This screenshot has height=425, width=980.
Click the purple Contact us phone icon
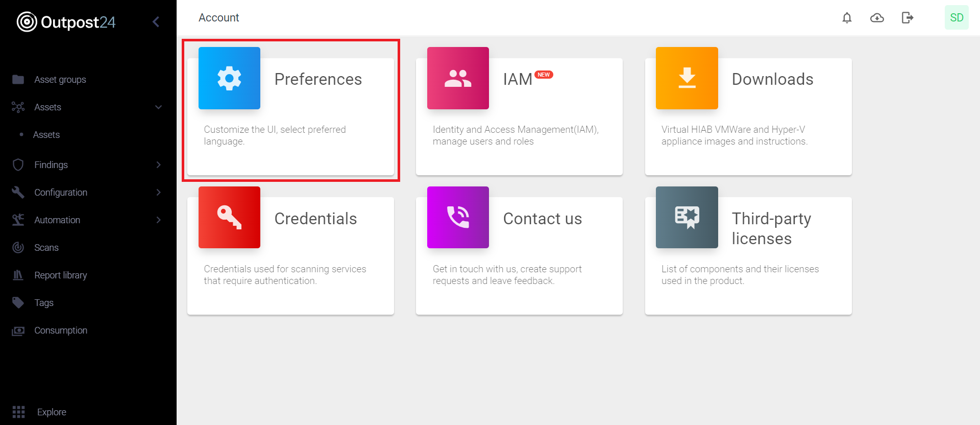pos(458,217)
